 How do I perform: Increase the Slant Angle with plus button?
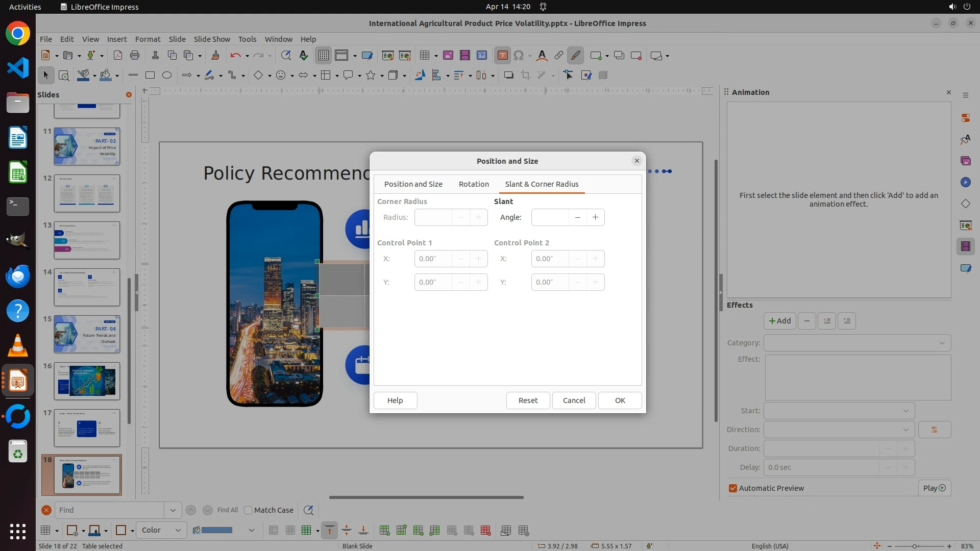(595, 217)
